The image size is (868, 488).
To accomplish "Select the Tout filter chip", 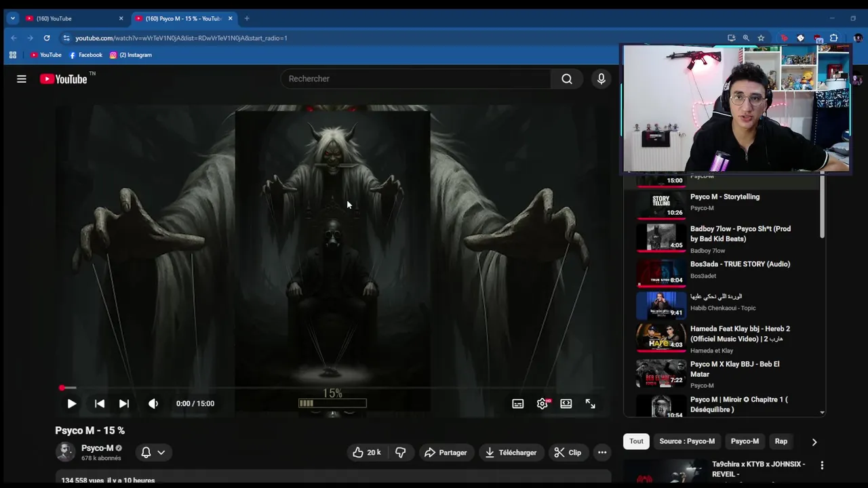I will click(x=636, y=441).
